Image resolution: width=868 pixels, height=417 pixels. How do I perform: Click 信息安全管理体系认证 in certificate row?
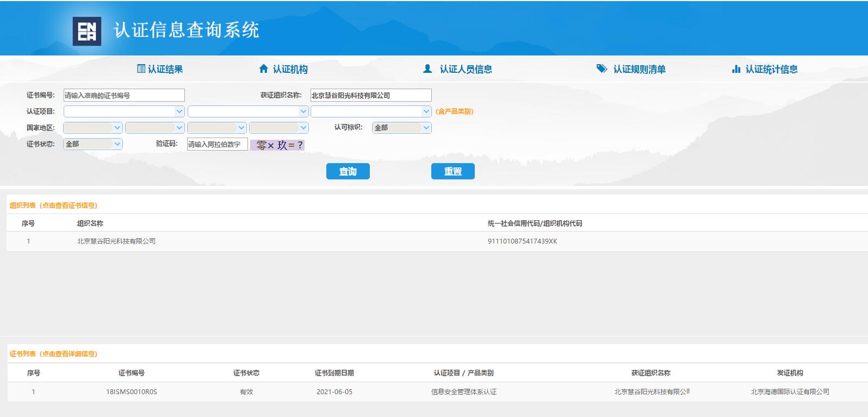point(464,392)
